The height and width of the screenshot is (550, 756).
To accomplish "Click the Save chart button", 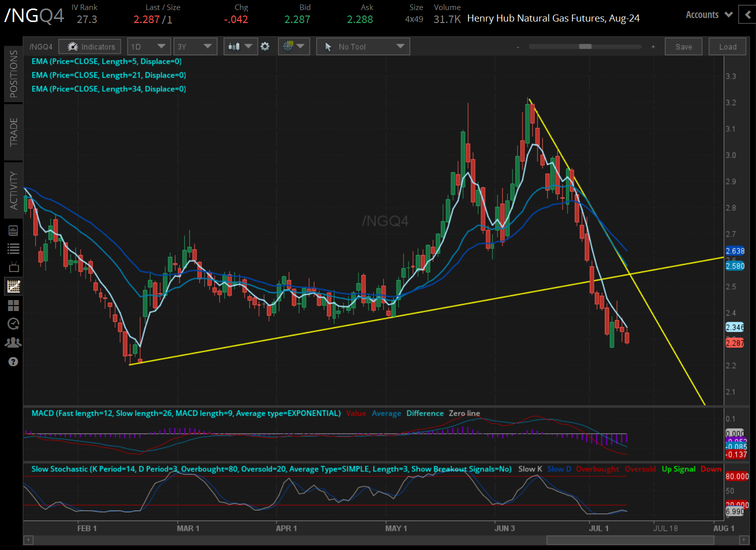I will (683, 47).
